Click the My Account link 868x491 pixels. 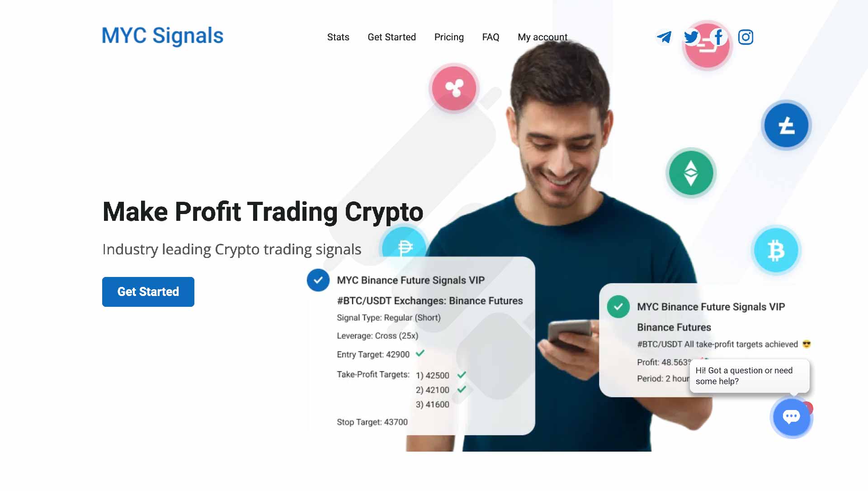542,37
